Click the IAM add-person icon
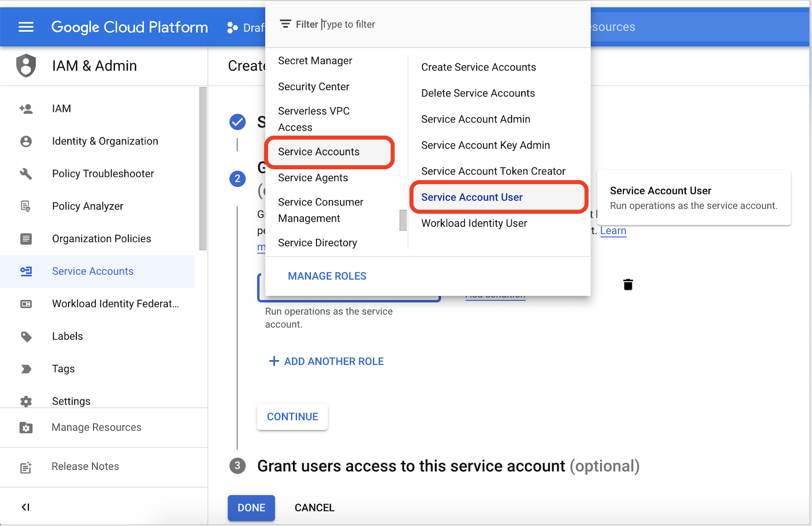The width and height of the screenshot is (812, 526). coord(26,109)
